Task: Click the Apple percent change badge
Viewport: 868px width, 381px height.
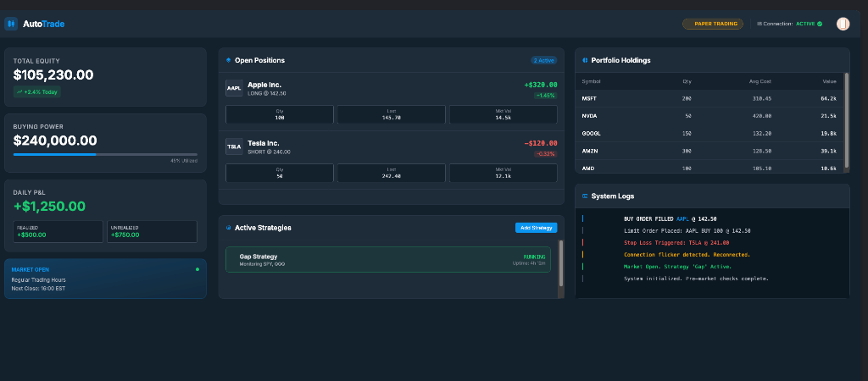Action: pos(545,96)
